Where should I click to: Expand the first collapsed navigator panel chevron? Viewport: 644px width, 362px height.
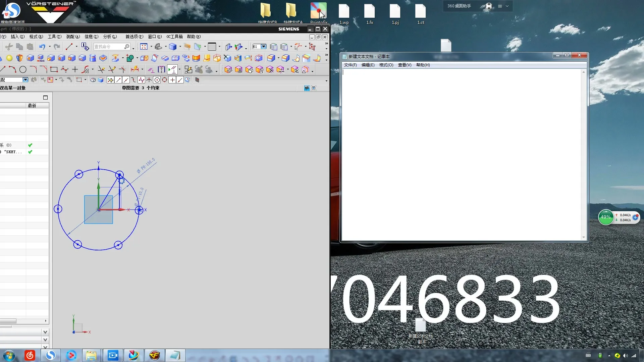pyautogui.click(x=45, y=332)
